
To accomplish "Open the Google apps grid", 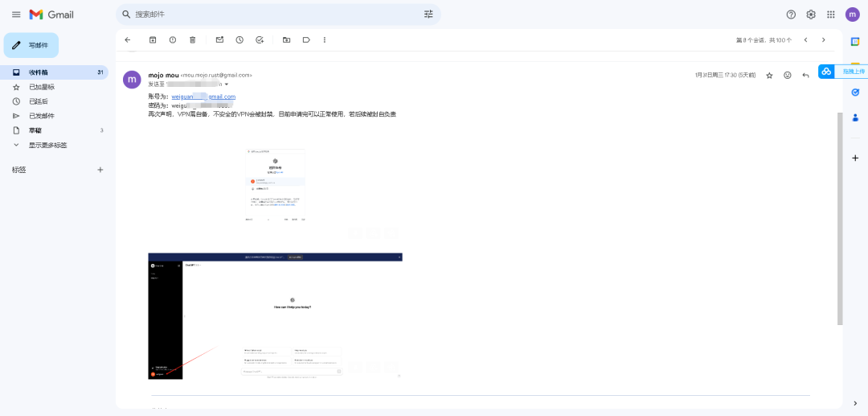I will 831,14.
